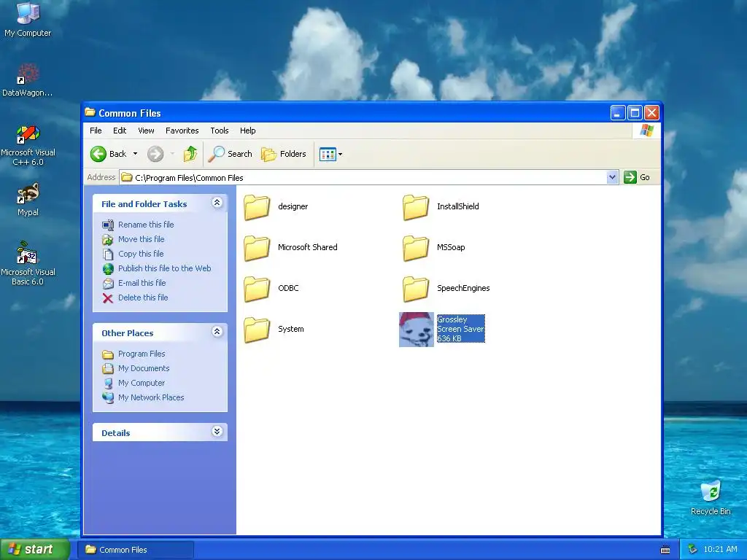Open the Edit menu
This screenshot has height=560, width=747.
point(120,131)
